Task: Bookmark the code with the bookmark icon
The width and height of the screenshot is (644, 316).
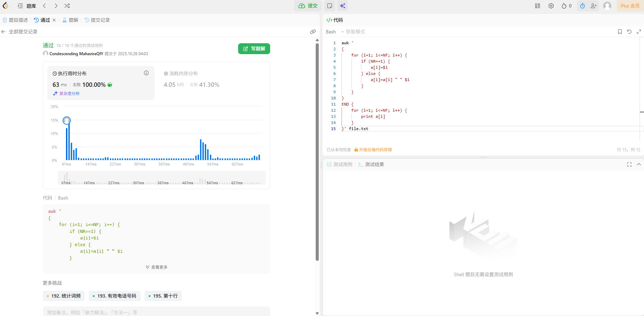Action: (x=620, y=32)
